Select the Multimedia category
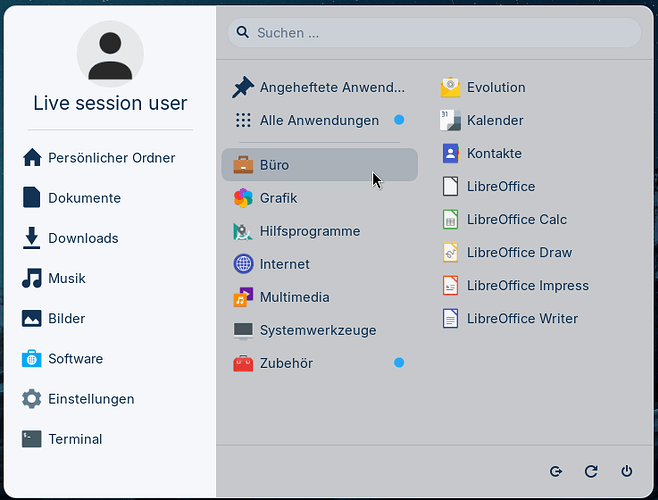 [x=320, y=297]
